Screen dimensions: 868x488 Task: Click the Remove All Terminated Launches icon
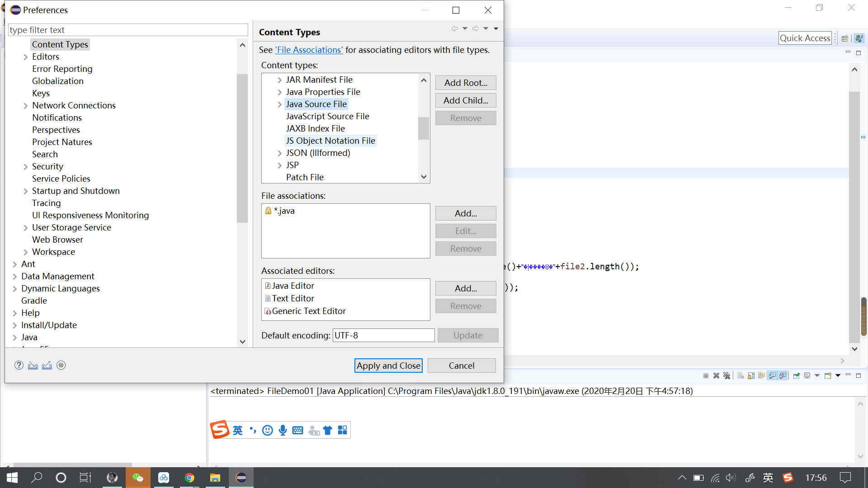[x=726, y=375]
